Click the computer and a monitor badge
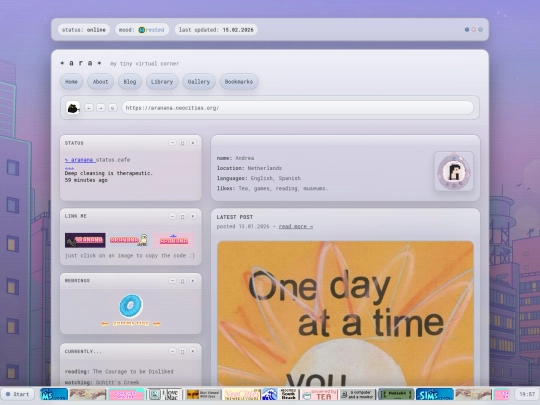Screen dimensions: 540x405 pos(357,394)
